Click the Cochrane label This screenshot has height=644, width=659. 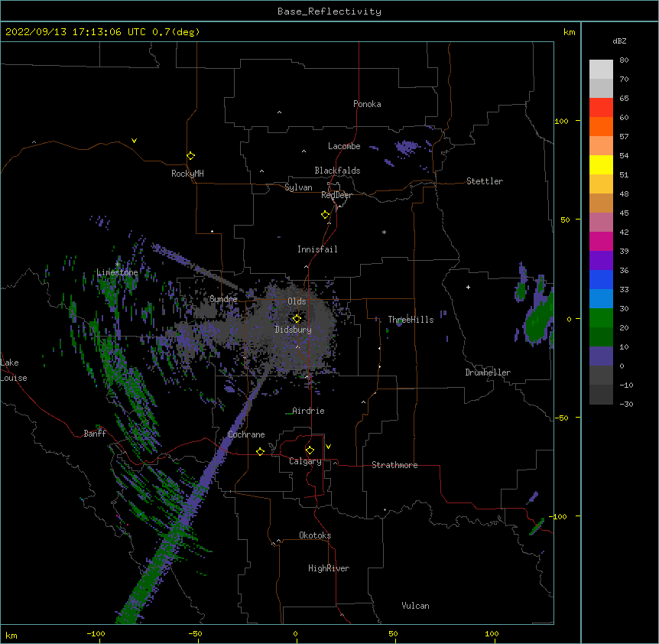pos(246,434)
